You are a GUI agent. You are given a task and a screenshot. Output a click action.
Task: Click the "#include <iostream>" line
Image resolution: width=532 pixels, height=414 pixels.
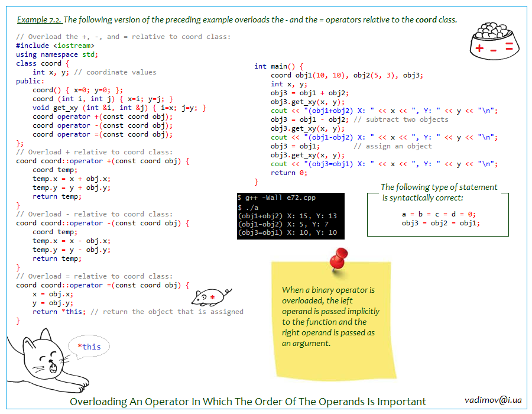tap(55, 46)
